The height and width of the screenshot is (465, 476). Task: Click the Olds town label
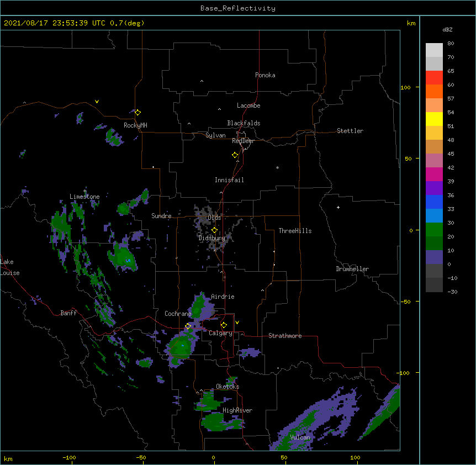[214, 218]
